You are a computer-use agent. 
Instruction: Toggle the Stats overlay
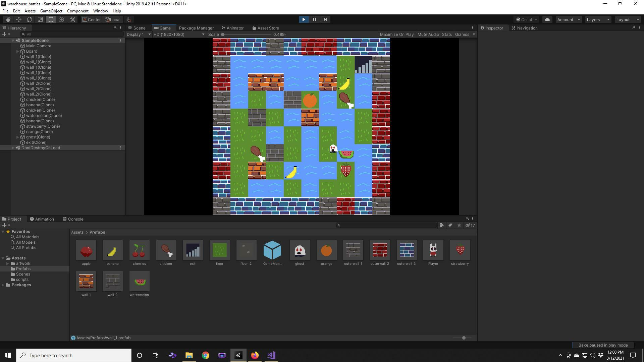(x=446, y=35)
